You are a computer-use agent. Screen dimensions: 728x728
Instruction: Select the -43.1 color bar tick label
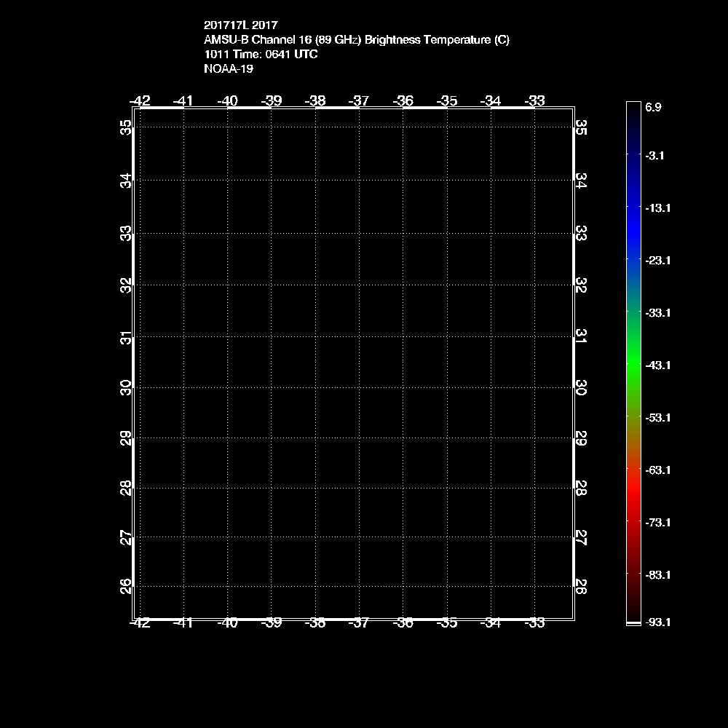[657, 365]
